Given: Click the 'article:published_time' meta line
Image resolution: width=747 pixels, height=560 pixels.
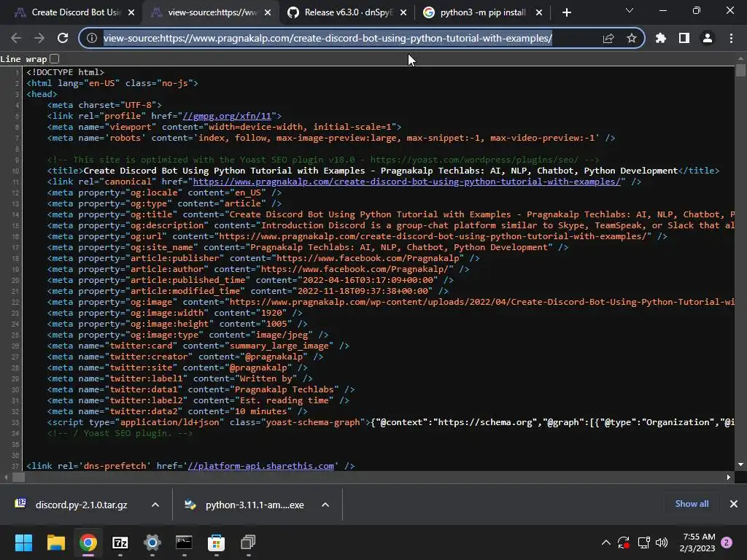Looking at the screenshot, I should coord(250,280).
